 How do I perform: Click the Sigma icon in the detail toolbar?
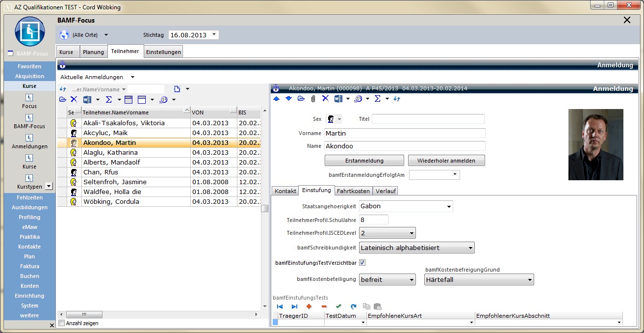pyautogui.click(x=378, y=99)
